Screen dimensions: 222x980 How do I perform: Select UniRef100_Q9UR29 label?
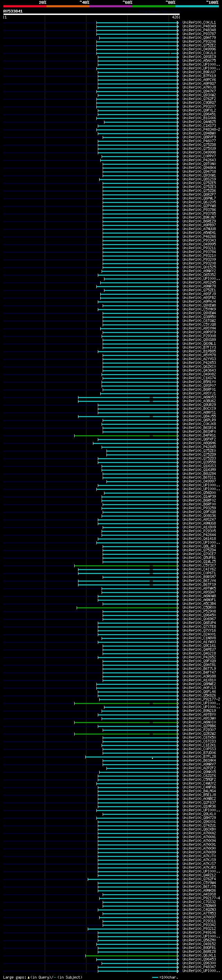[199, 405]
